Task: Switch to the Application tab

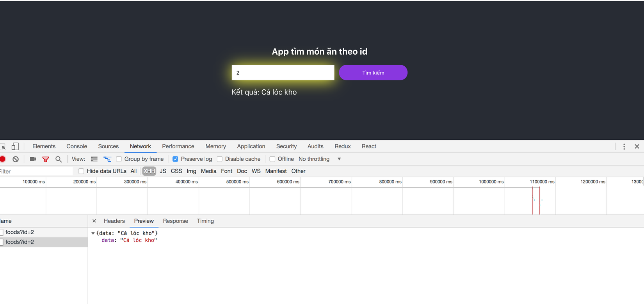Action: tap(251, 147)
